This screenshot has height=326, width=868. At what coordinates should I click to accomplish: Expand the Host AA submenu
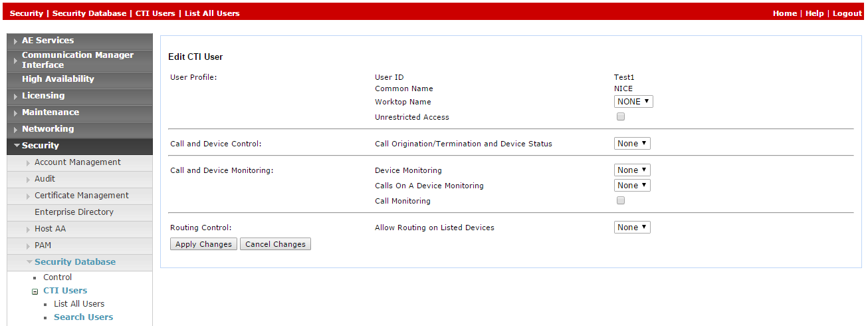click(79, 229)
